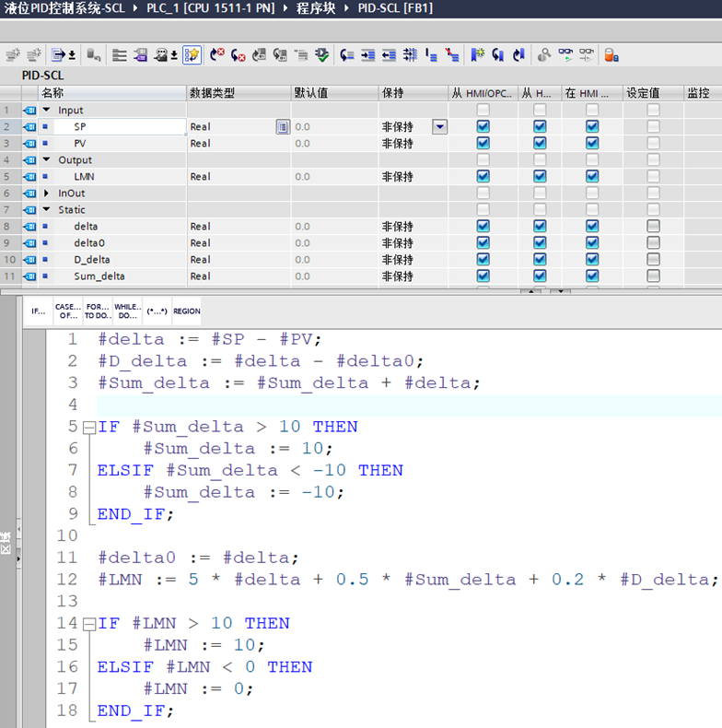Screen dimensions: 722x728
Task: Click the monitoring on/off glasses icon
Action: 565,55
